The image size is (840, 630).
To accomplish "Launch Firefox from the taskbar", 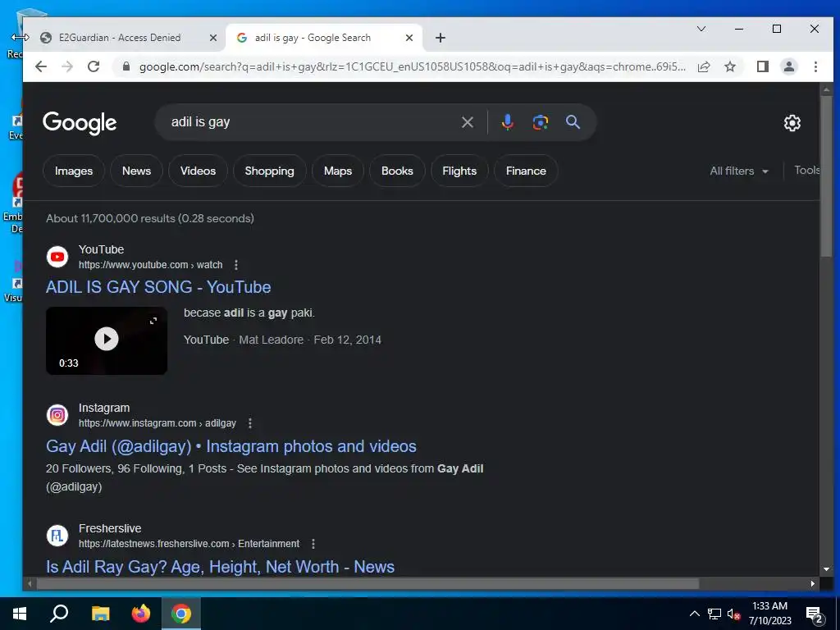I will (x=141, y=614).
